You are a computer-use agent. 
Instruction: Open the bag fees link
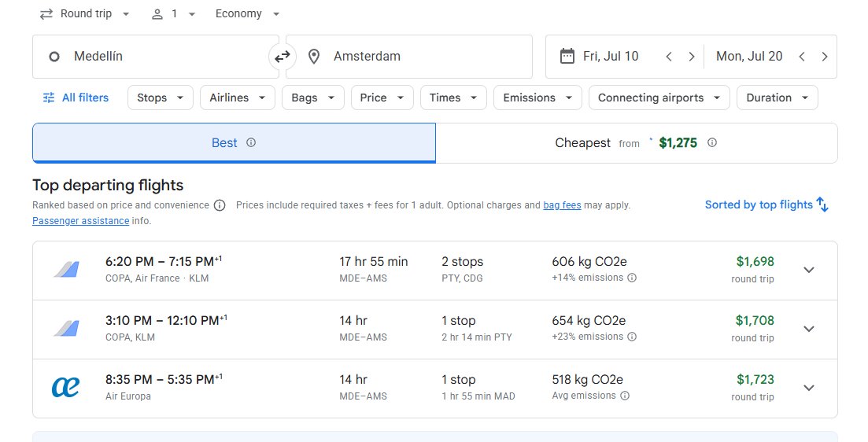[562, 205]
